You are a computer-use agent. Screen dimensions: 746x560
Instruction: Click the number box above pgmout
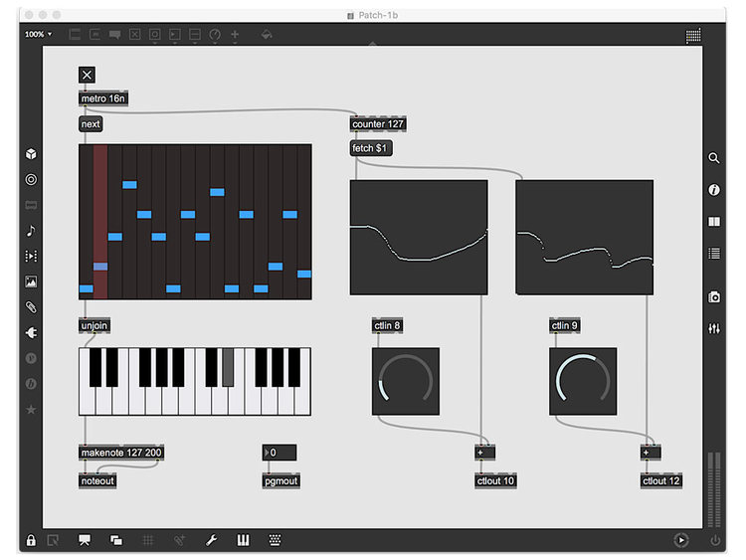(x=280, y=453)
